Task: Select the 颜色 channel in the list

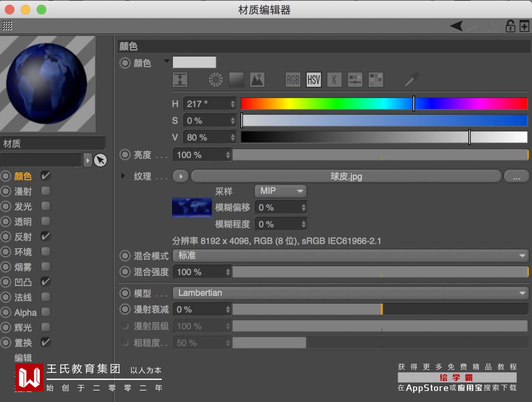Action: pyautogui.click(x=23, y=176)
